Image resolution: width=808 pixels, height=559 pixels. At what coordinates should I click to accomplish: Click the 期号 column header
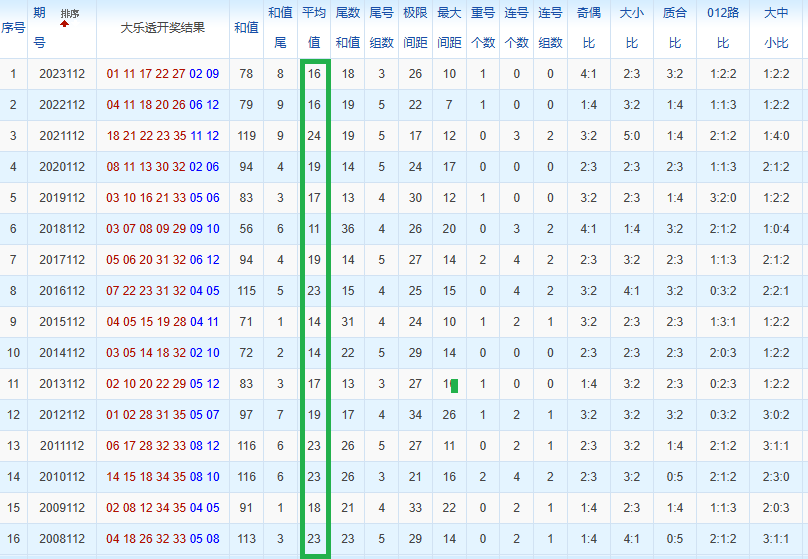[x=39, y=27]
